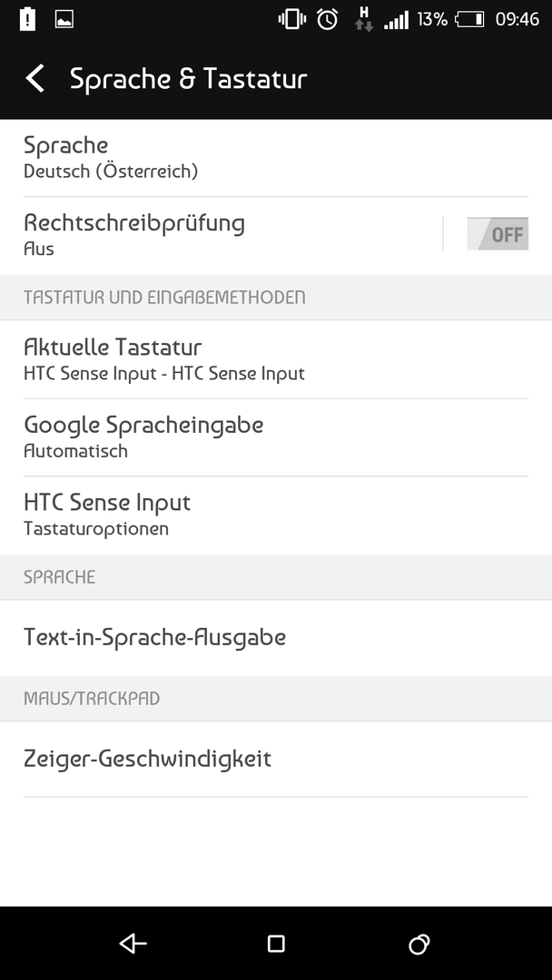This screenshot has height=980, width=552.
Task: Tap the battery warning notification icon
Action: pyautogui.click(x=27, y=19)
